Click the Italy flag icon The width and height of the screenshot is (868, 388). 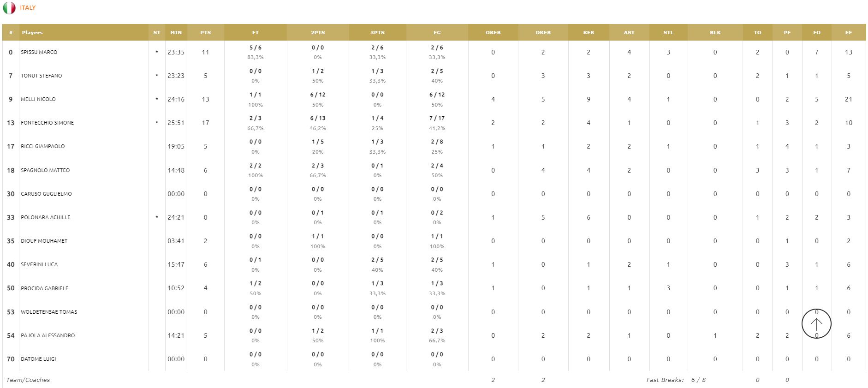pos(9,8)
